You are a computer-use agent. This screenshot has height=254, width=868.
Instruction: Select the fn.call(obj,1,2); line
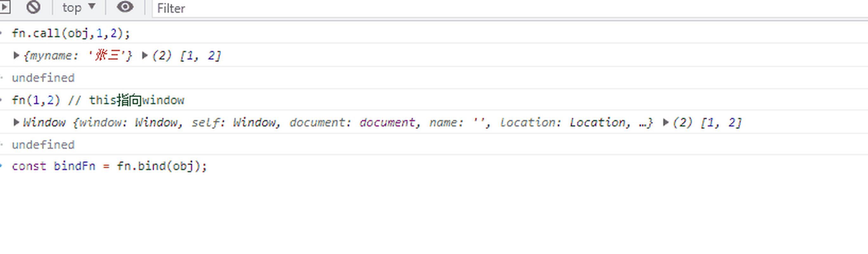click(71, 33)
